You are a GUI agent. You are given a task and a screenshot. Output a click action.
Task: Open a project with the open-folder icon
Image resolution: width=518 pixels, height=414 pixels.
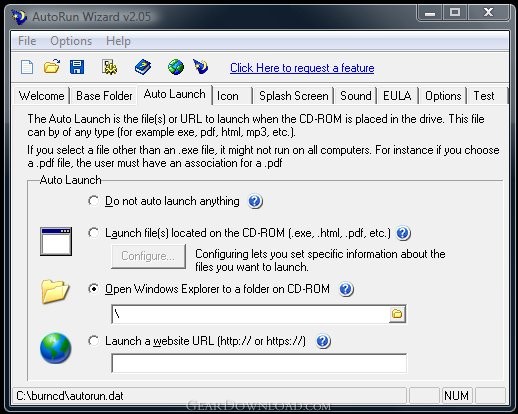pyautogui.click(x=52, y=67)
